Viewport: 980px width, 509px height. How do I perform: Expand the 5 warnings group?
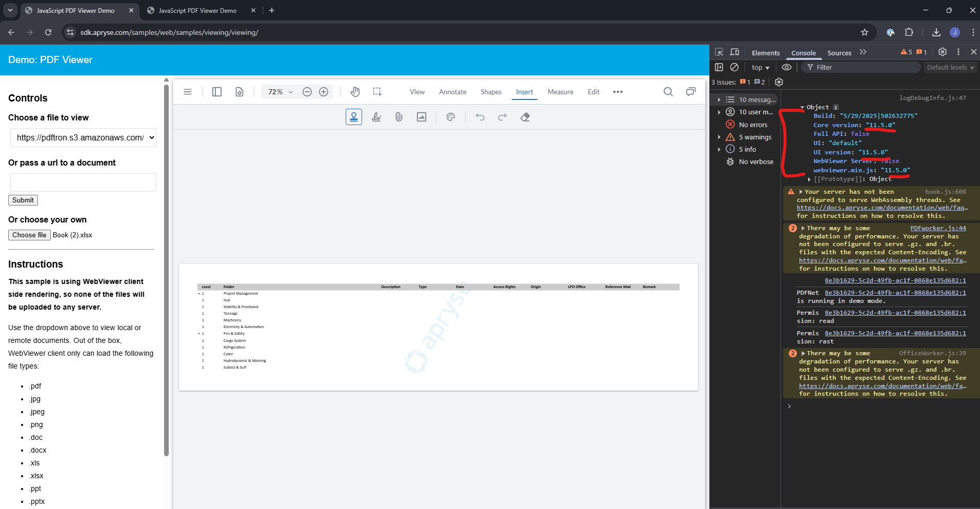[x=719, y=137]
